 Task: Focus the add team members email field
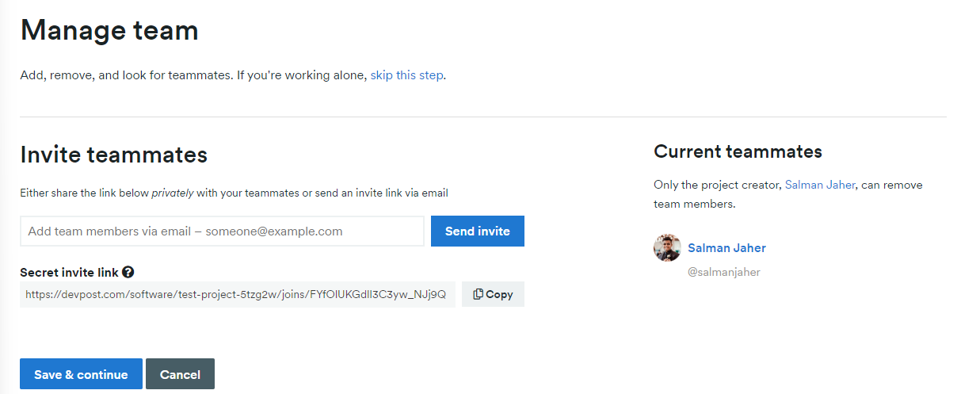(222, 231)
